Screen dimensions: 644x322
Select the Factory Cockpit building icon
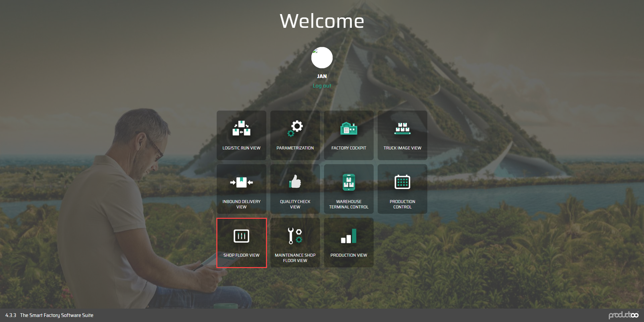pos(348,128)
